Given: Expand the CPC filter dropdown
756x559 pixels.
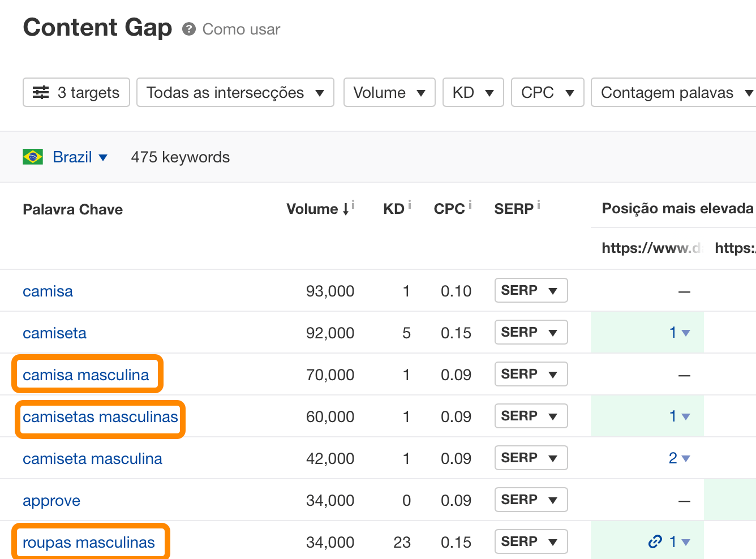Looking at the screenshot, I should point(547,92).
